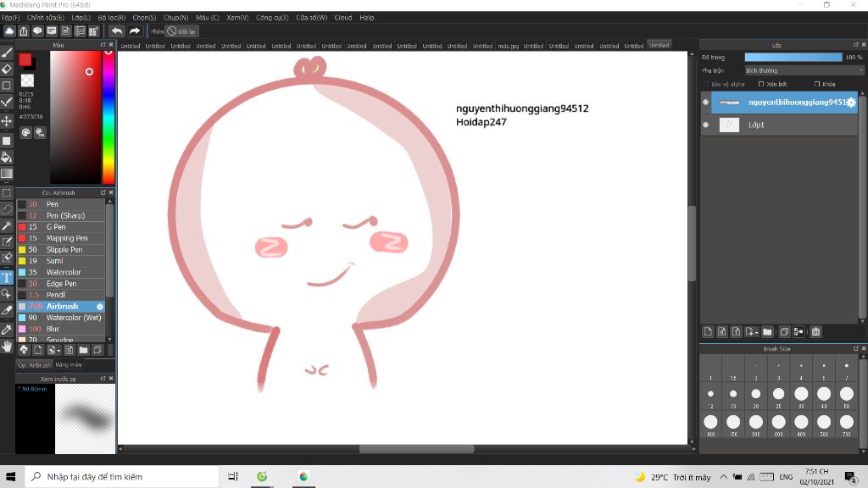Select the Gradient tool
868x488 pixels.
click(7, 174)
